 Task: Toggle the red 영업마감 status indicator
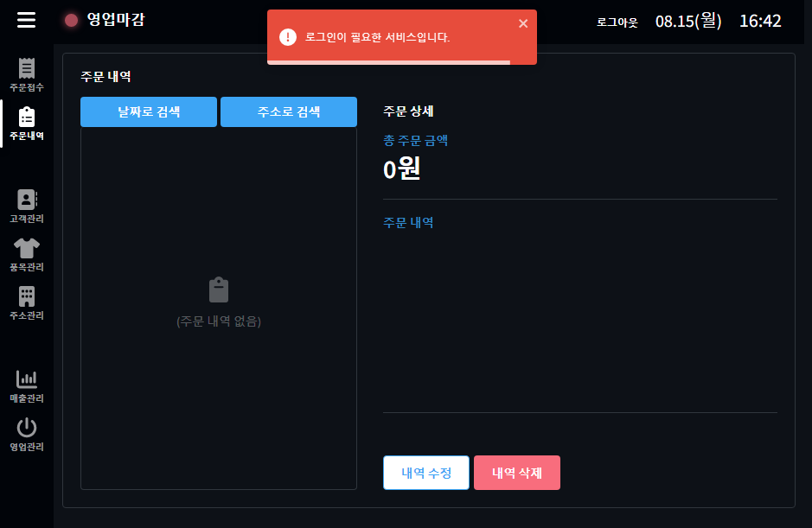pos(70,20)
